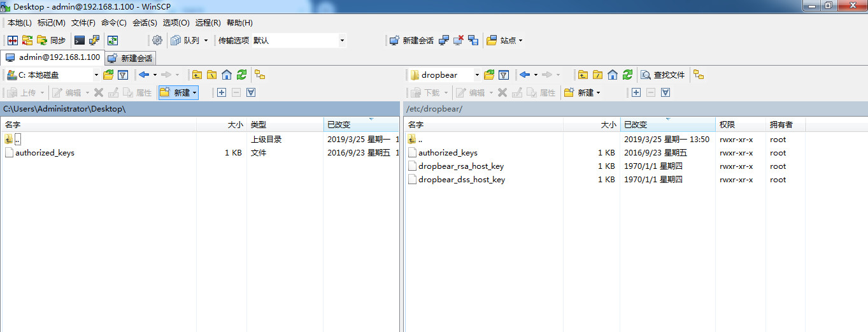Click the preferences gear icon
This screenshot has width=868, height=332.
[x=157, y=40]
